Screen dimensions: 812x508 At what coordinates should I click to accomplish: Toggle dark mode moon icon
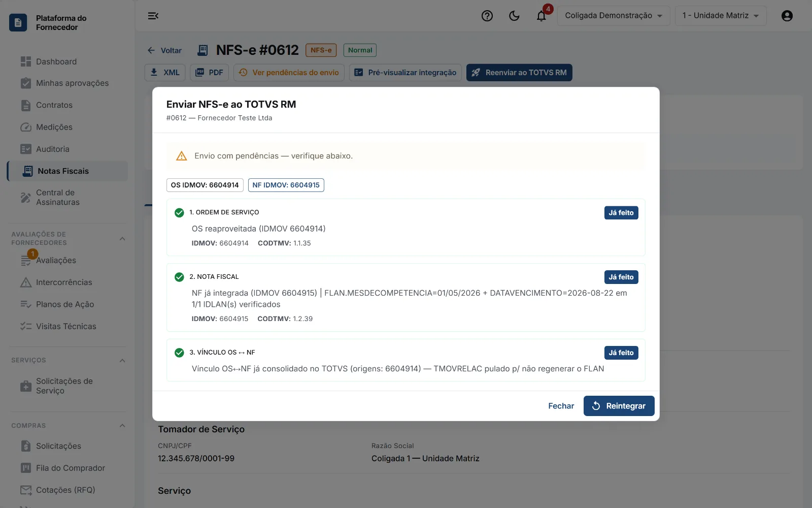coord(514,16)
